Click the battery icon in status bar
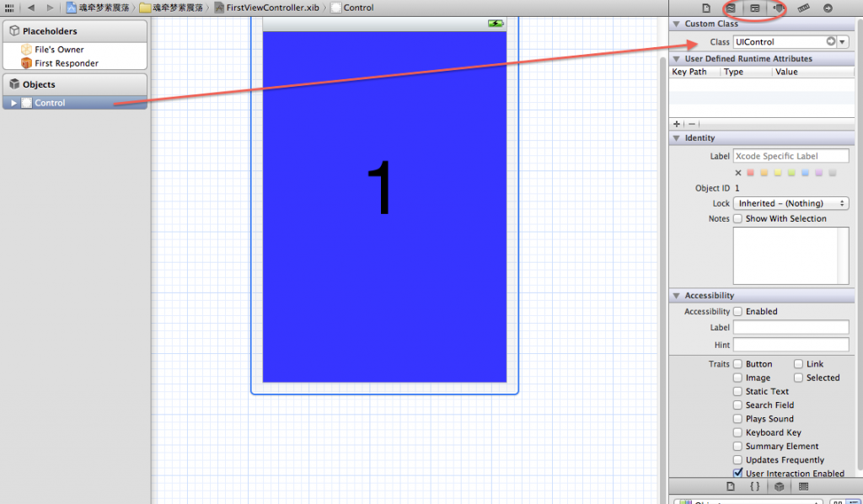Image resolution: width=863 pixels, height=504 pixels. pyautogui.click(x=496, y=24)
